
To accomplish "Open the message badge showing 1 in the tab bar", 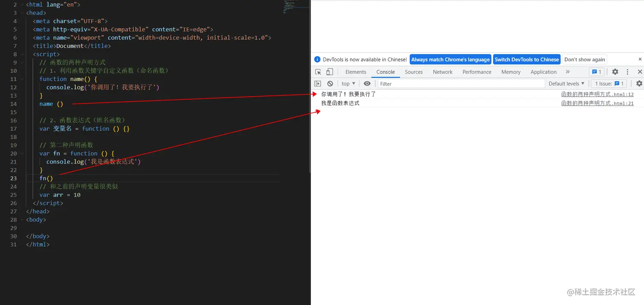I will tap(596, 72).
